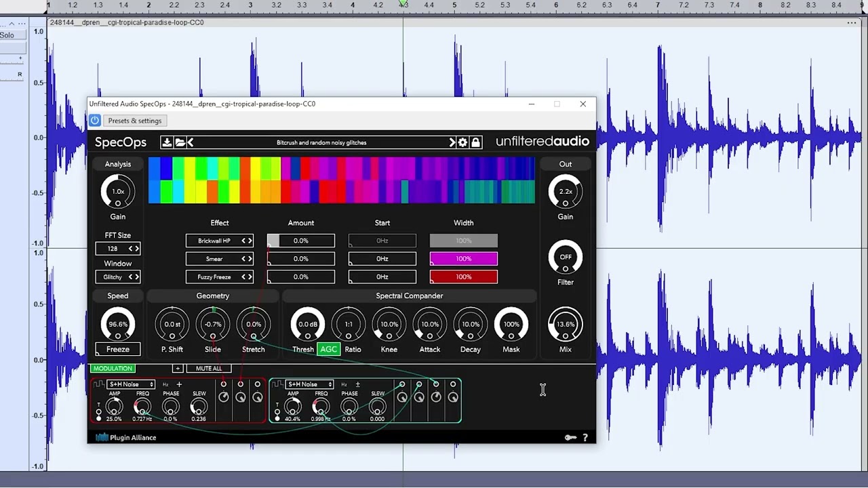The image size is (868, 488).
Task: Step the FFT Size 128 to the previous value
Action: point(130,249)
